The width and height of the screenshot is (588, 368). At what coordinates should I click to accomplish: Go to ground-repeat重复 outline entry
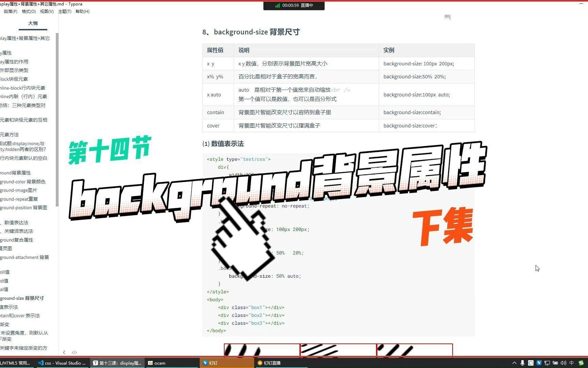(19, 199)
